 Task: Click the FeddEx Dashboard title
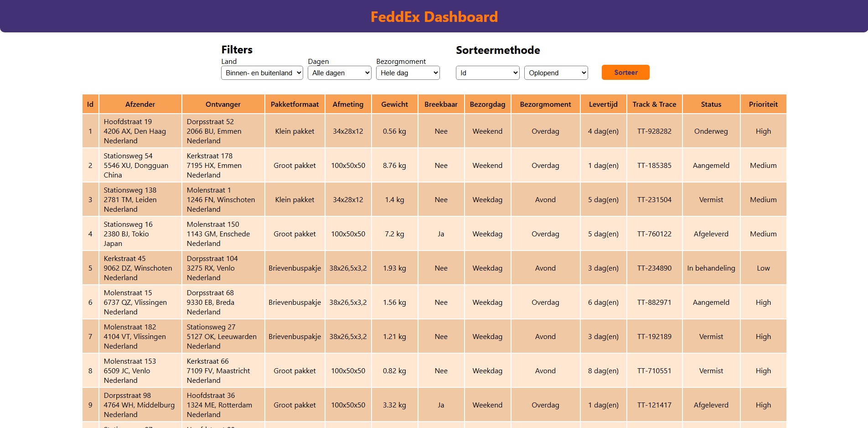[x=434, y=17]
